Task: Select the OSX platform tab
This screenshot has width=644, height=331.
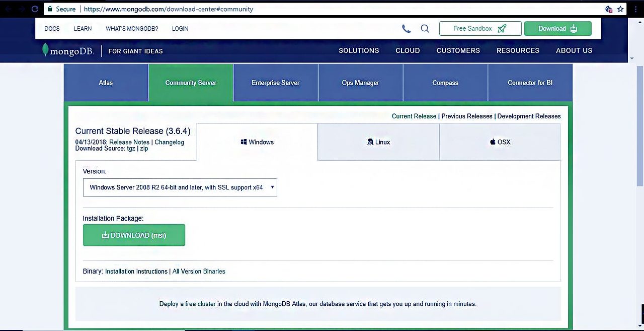Action: pyautogui.click(x=500, y=142)
